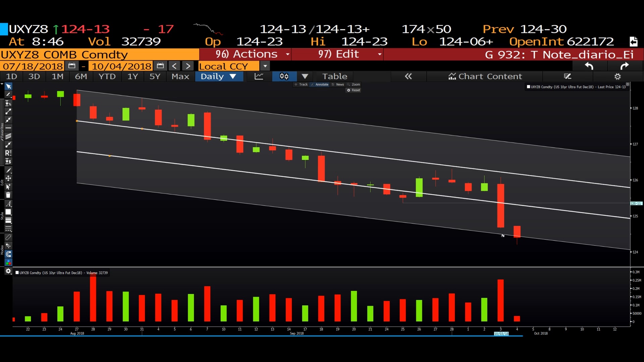Toggle the Annotate mode button
The image size is (644, 362).
click(x=320, y=84)
